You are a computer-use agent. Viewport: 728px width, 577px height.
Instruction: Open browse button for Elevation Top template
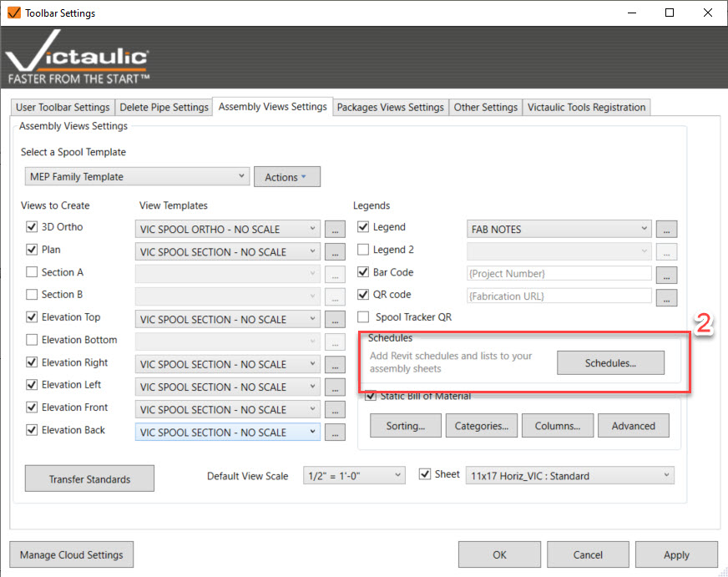tap(334, 319)
